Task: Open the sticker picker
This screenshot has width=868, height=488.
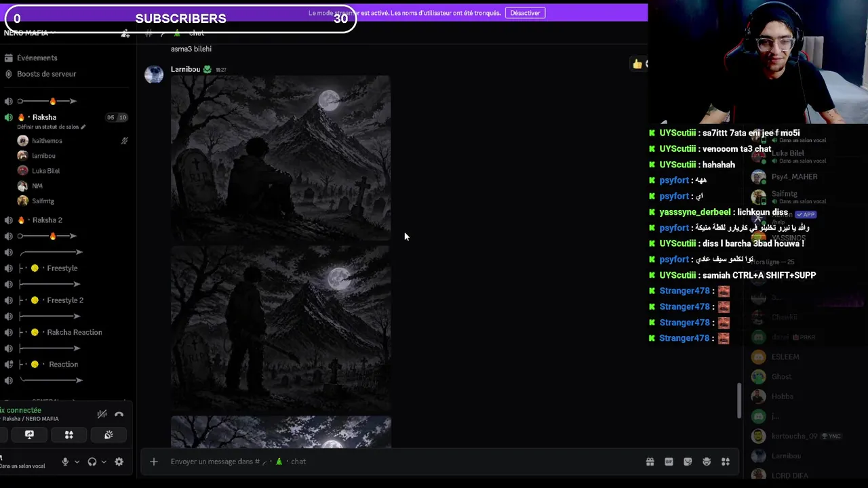Action: (x=688, y=462)
